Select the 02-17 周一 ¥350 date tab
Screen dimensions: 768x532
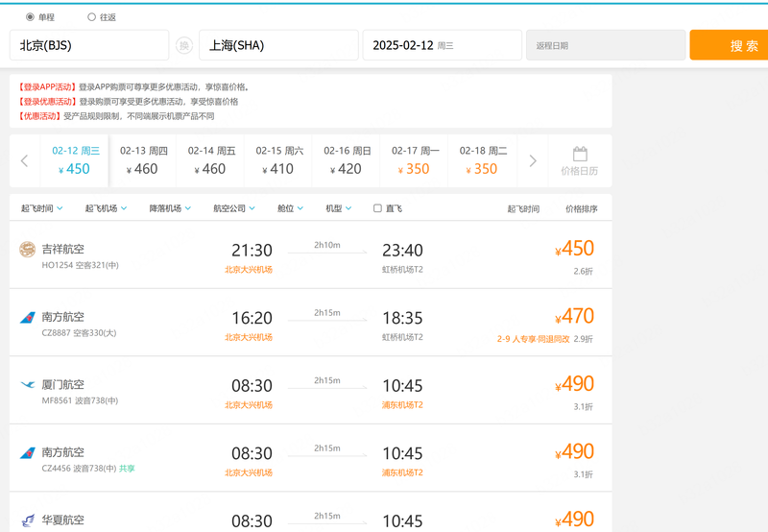click(414, 160)
